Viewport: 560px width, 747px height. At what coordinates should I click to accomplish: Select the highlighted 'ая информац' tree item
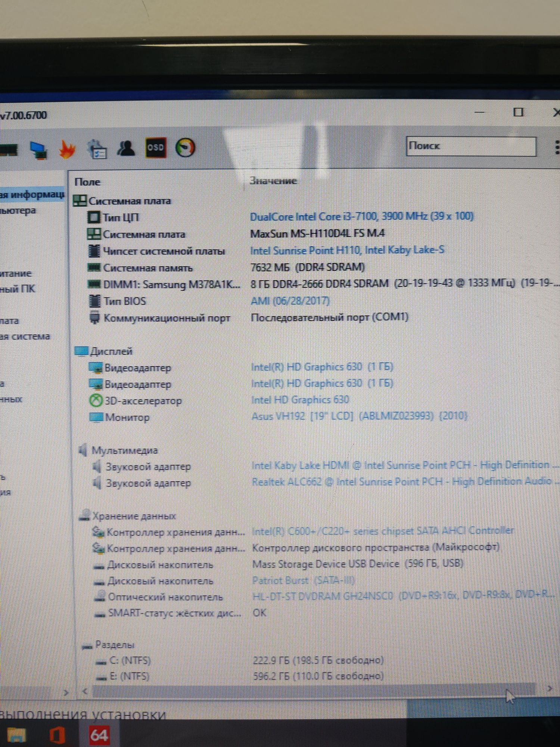coord(32,194)
